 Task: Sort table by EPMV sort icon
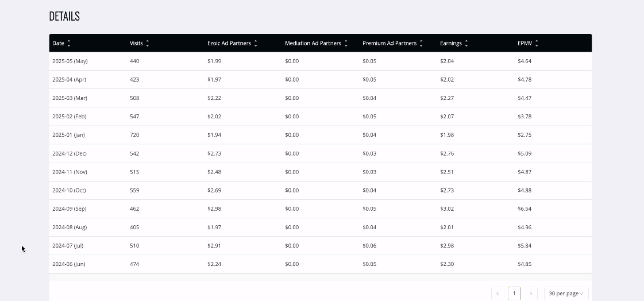tap(537, 43)
